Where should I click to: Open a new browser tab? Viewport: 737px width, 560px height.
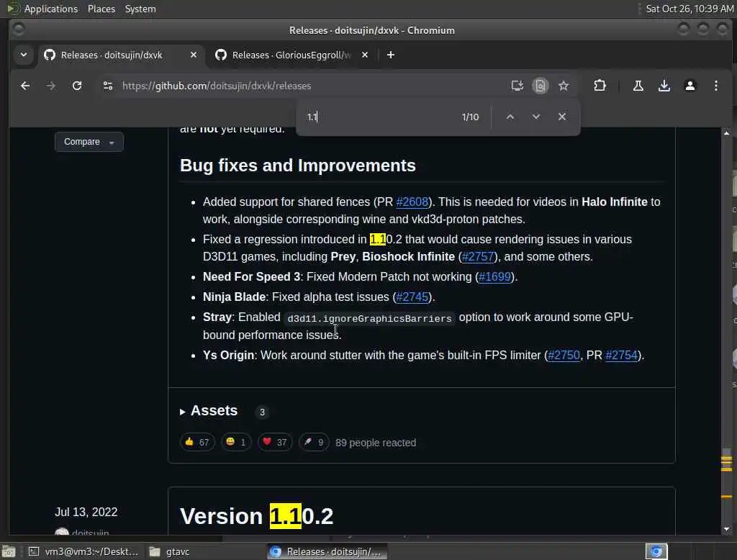click(x=391, y=55)
